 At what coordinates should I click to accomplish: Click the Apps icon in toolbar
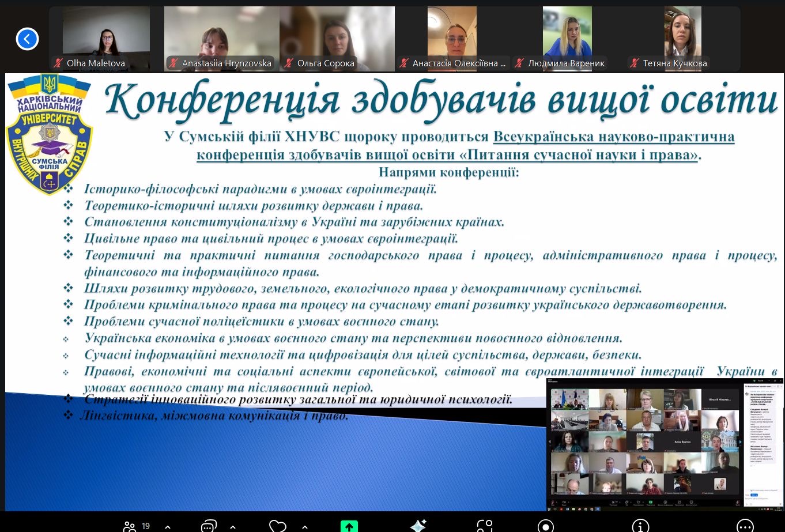tap(485, 526)
